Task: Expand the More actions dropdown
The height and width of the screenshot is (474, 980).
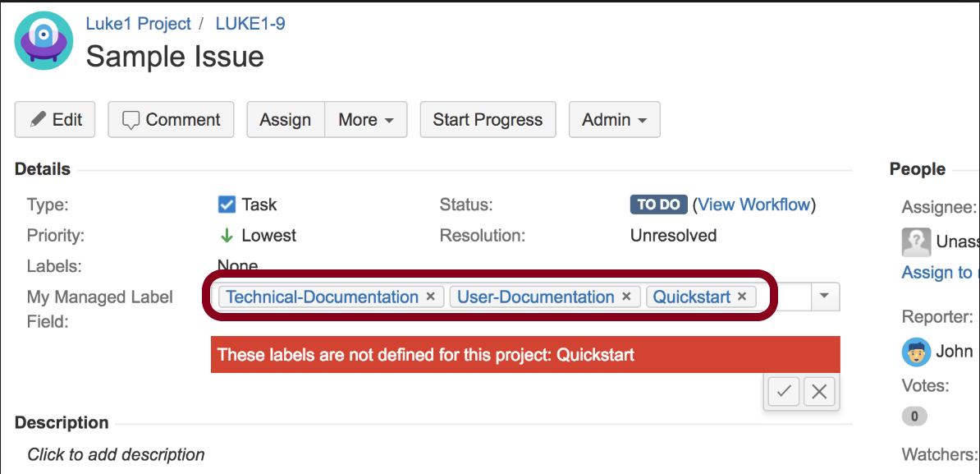Action: [365, 119]
